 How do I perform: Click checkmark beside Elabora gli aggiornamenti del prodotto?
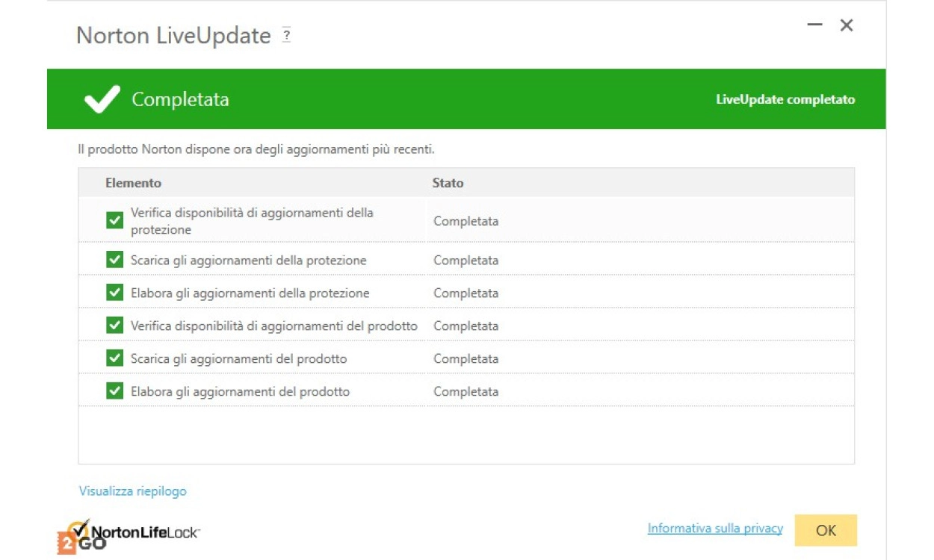pyautogui.click(x=114, y=391)
